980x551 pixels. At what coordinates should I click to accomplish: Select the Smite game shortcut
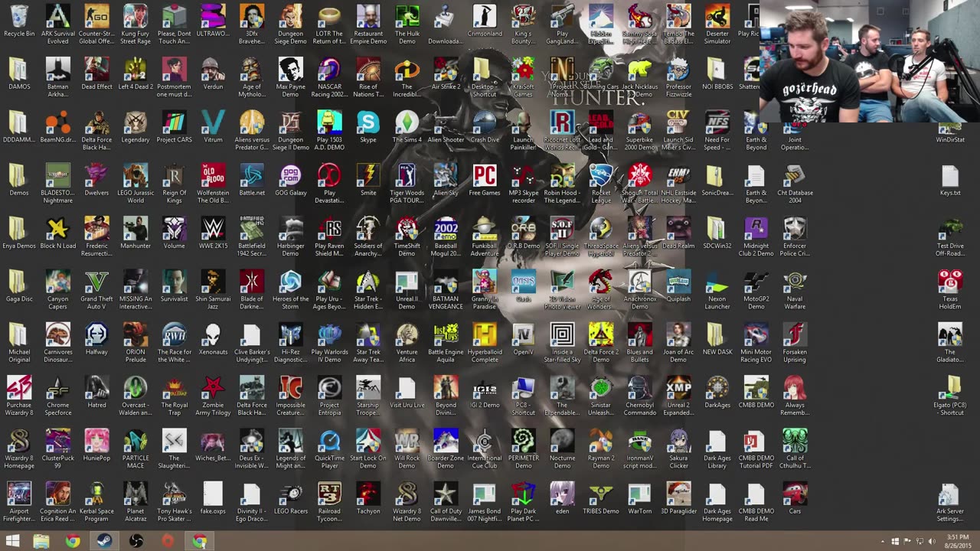point(368,180)
